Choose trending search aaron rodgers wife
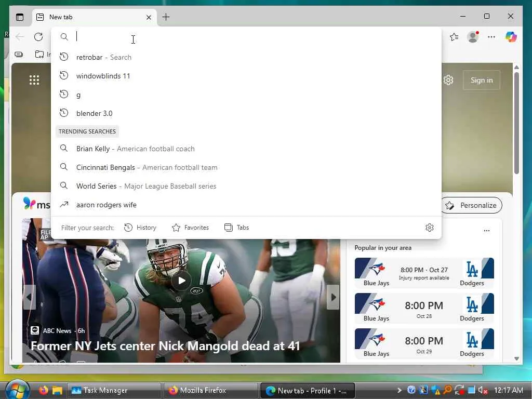Viewport: 532px width, 399px height. (246, 205)
